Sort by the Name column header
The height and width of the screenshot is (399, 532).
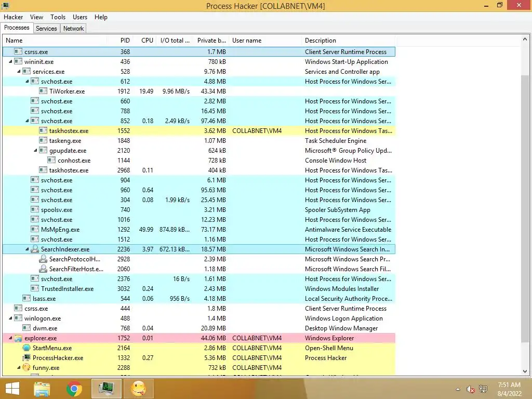tap(54, 41)
